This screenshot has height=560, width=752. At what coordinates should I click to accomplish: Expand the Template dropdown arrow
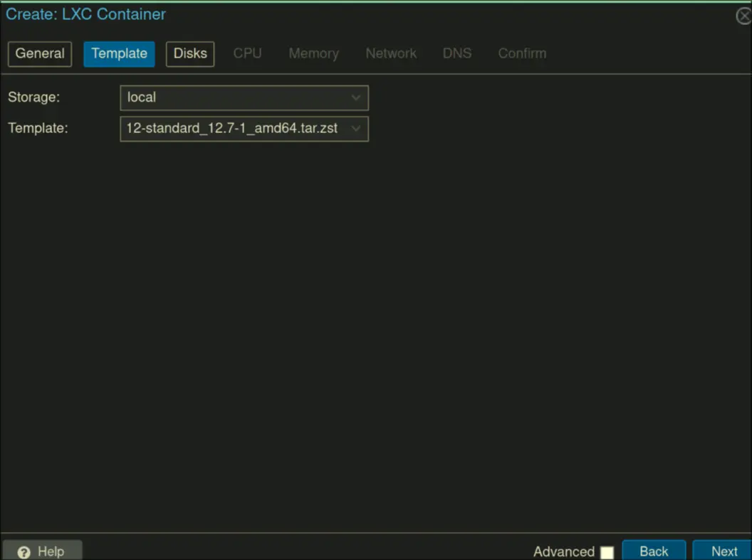coord(356,129)
